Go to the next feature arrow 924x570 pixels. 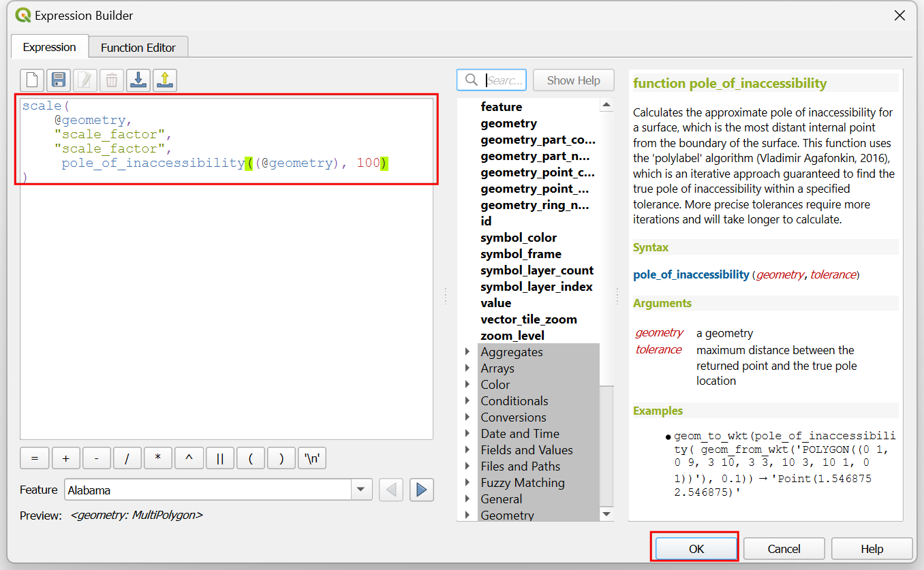(x=422, y=490)
